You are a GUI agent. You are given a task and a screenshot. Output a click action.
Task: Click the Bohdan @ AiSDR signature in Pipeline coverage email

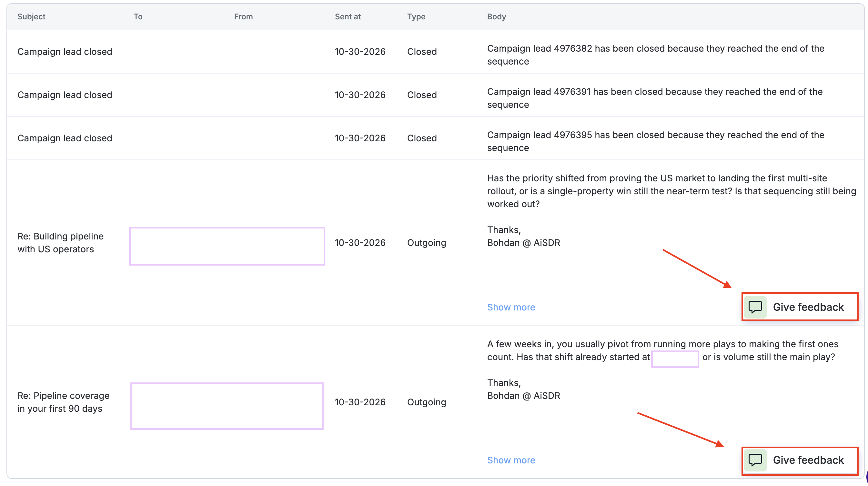524,396
